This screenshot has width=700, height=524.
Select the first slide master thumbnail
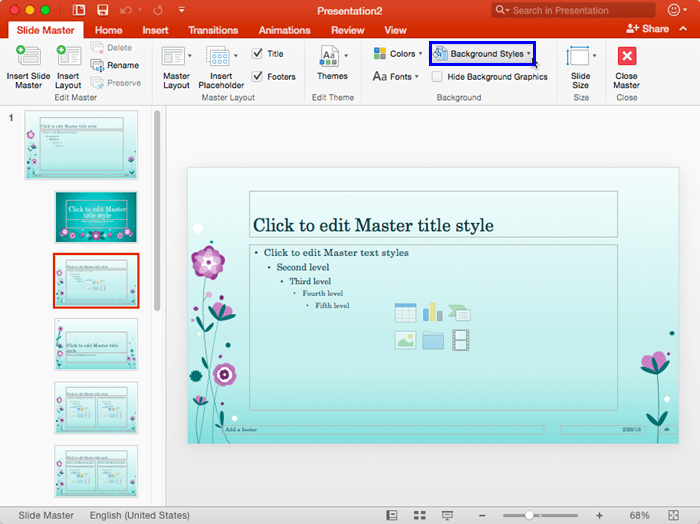tap(81, 145)
